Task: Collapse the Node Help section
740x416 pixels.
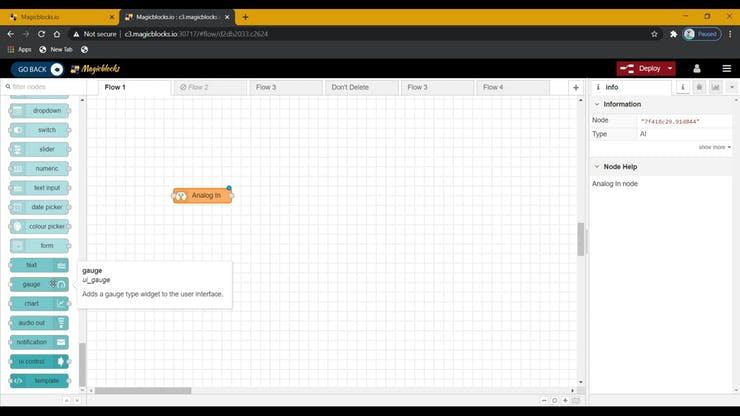Action: 598,167
